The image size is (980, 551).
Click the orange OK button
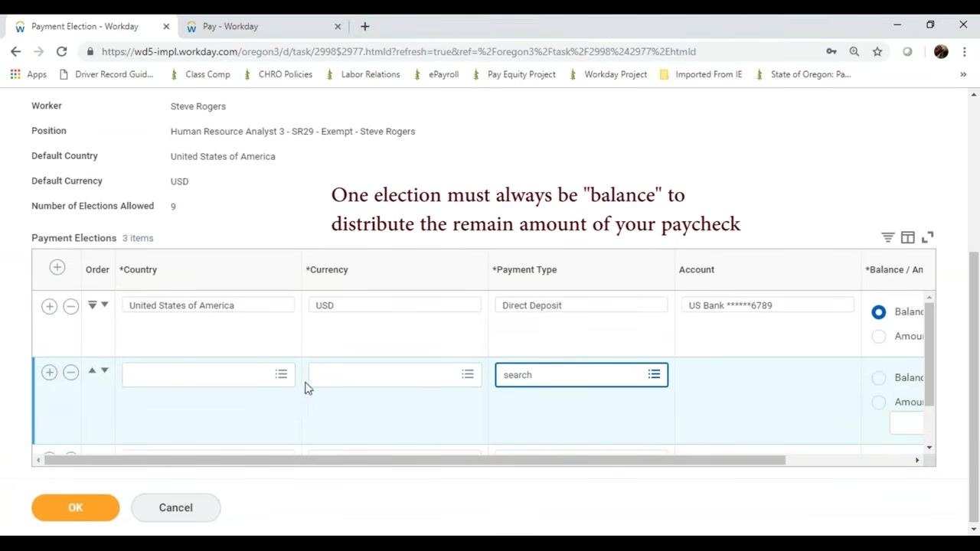click(x=75, y=507)
